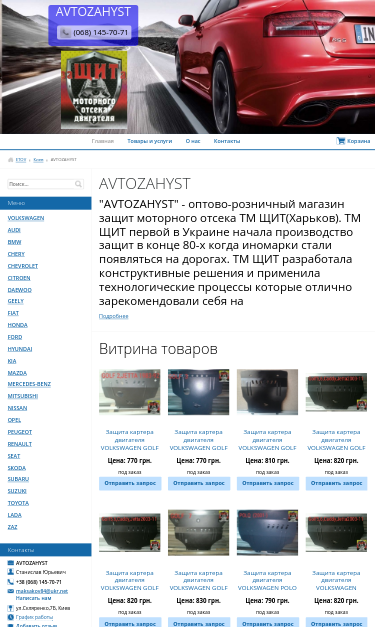Click the search magnifier icon
The height and width of the screenshot is (627, 375).
click(78, 184)
